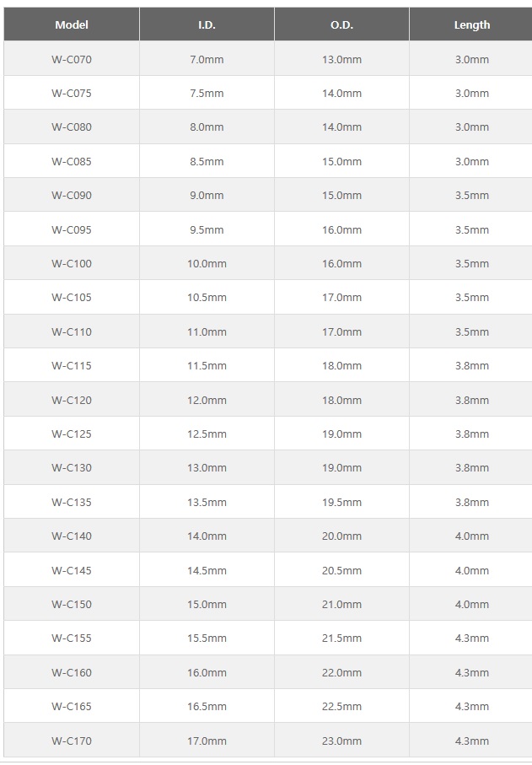Click the I.D. column header

click(x=207, y=24)
